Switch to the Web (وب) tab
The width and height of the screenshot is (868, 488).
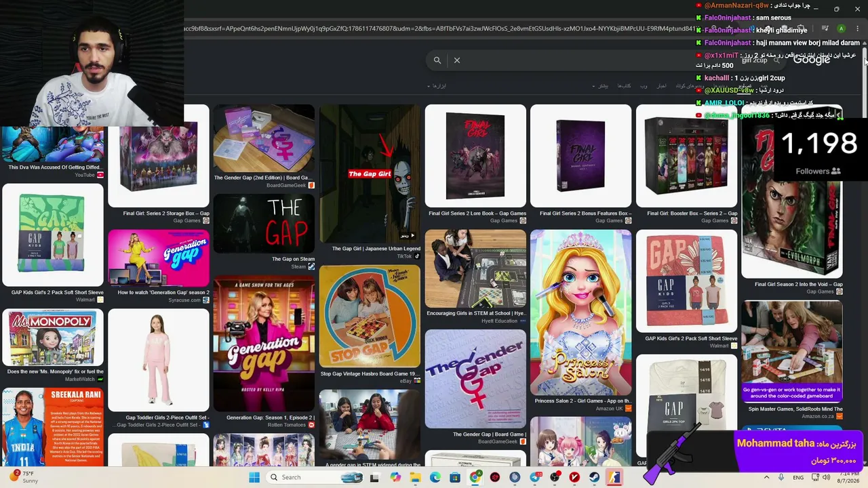[644, 86]
